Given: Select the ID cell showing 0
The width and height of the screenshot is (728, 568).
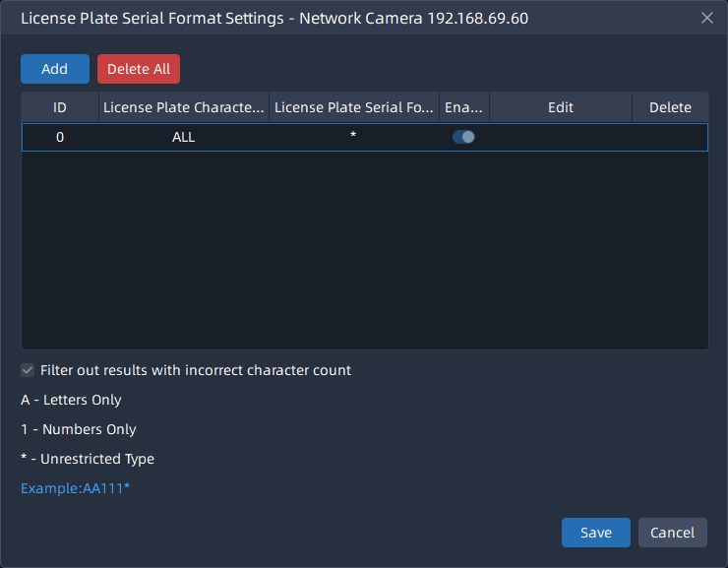Looking at the screenshot, I should pos(60,137).
